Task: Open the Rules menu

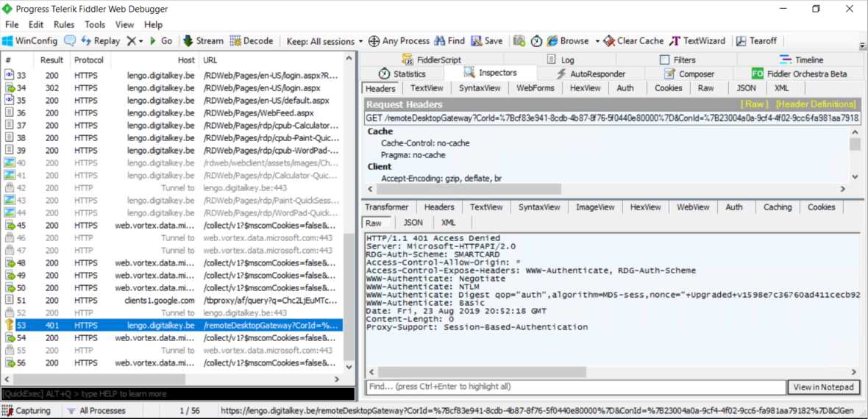Action: pos(64,25)
